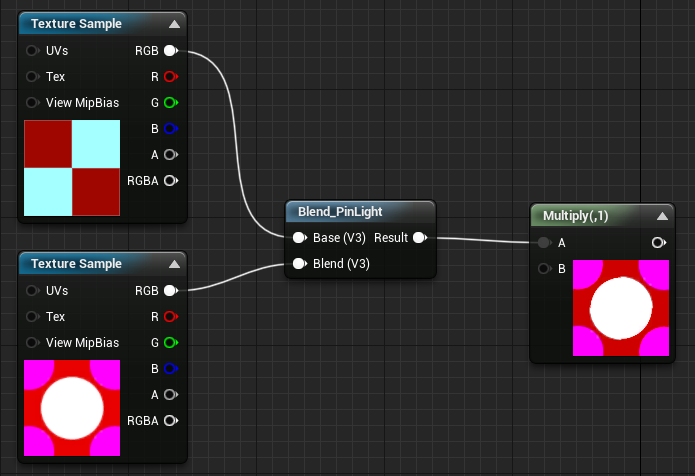Viewport: 695px width, 476px height.
Task: Collapse the bottom Texture Sample node
Action: tap(175, 264)
